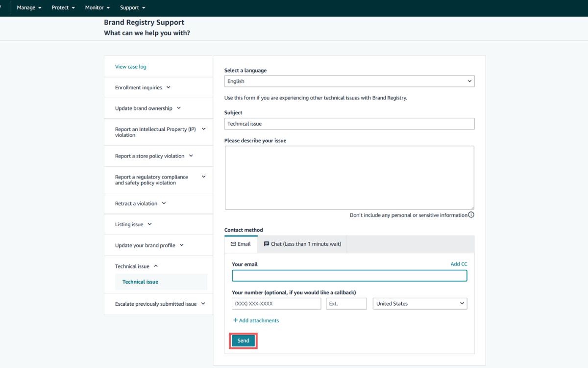Expand Escalate previously submitted issue
The height and width of the screenshot is (368, 588).
[x=158, y=304]
